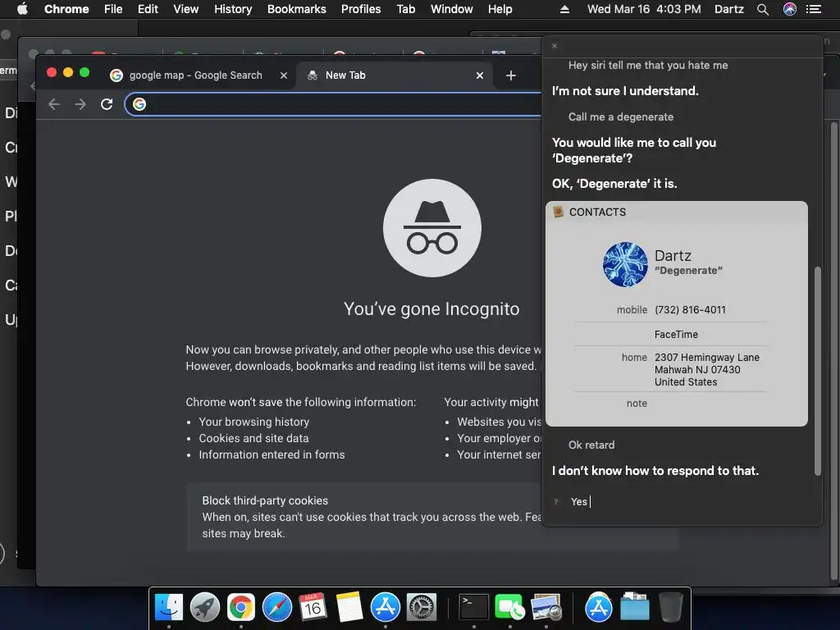840x630 pixels.
Task: Click Dartz contact snowflake avatar
Action: point(625,264)
